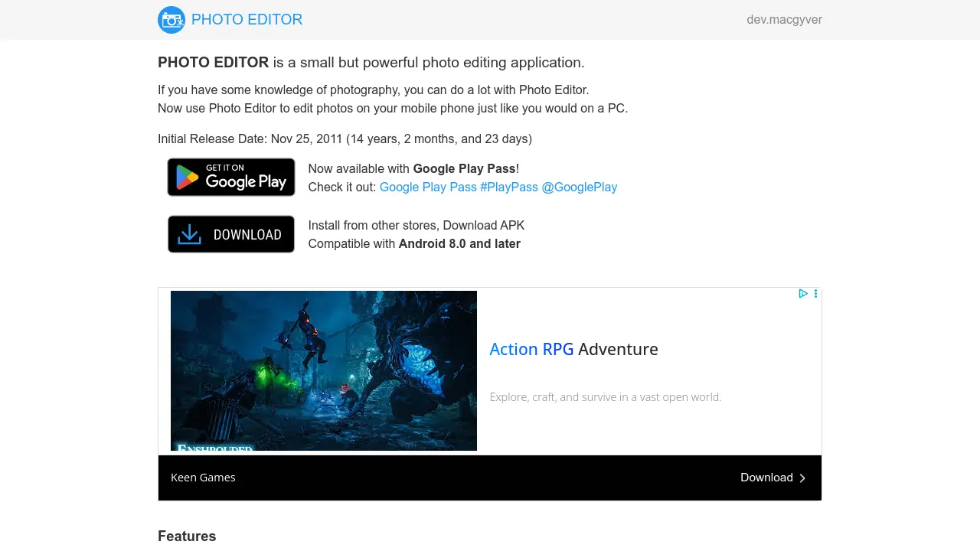The width and height of the screenshot is (980, 551).
Task: Open the dev.macgyver link in header
Action: pyautogui.click(x=784, y=20)
